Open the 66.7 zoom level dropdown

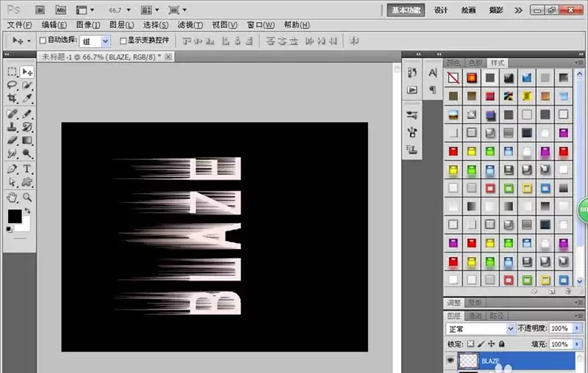click(x=129, y=10)
